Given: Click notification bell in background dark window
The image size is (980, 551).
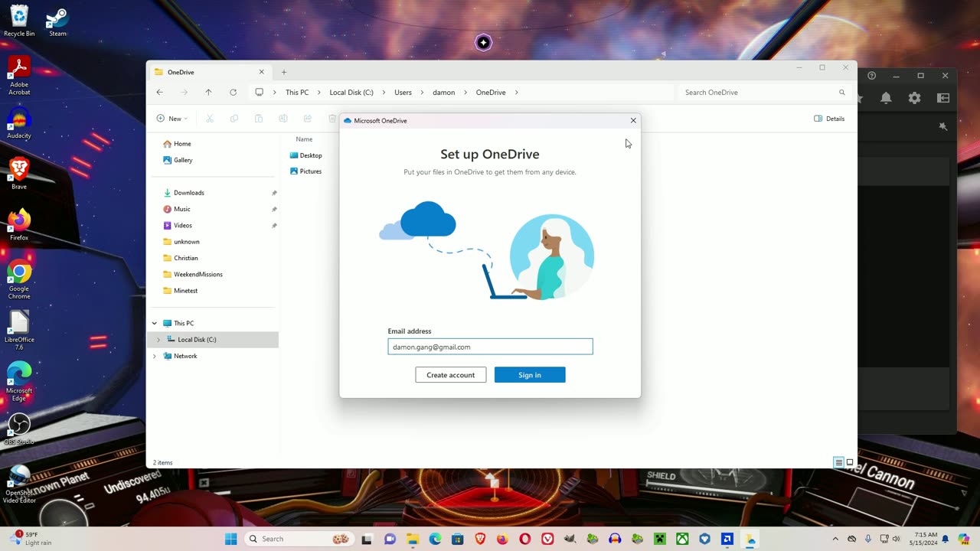Looking at the screenshot, I should click(x=886, y=98).
